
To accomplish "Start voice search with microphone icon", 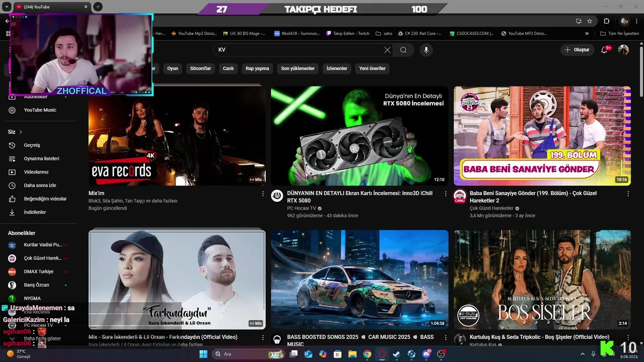I will 426,50.
